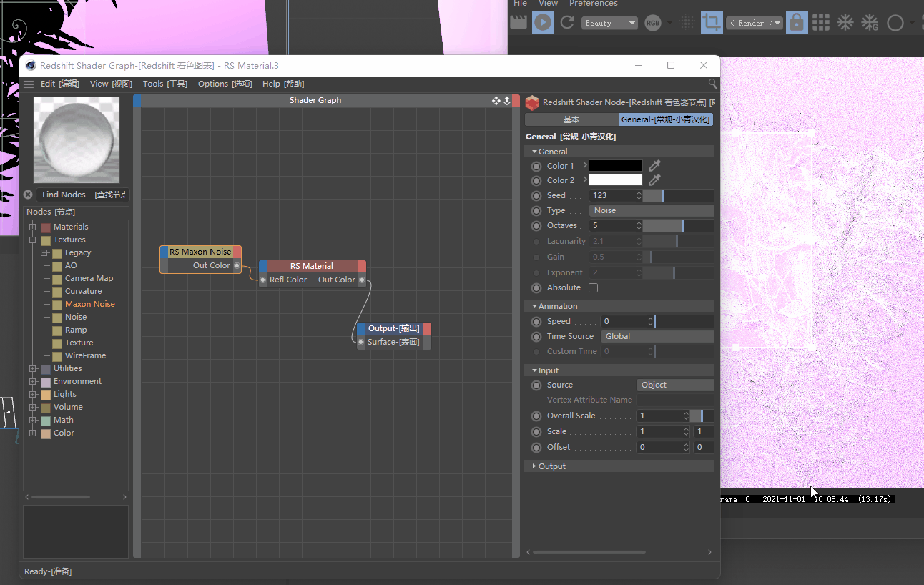Screen dimensions: 924x585
Task: Open the Options menu
Action: tap(225, 84)
